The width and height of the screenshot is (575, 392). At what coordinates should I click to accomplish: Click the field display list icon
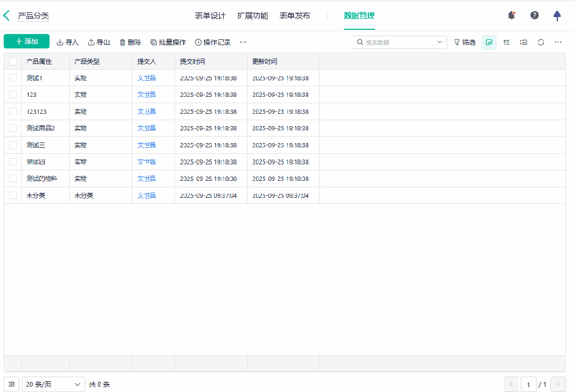point(524,42)
